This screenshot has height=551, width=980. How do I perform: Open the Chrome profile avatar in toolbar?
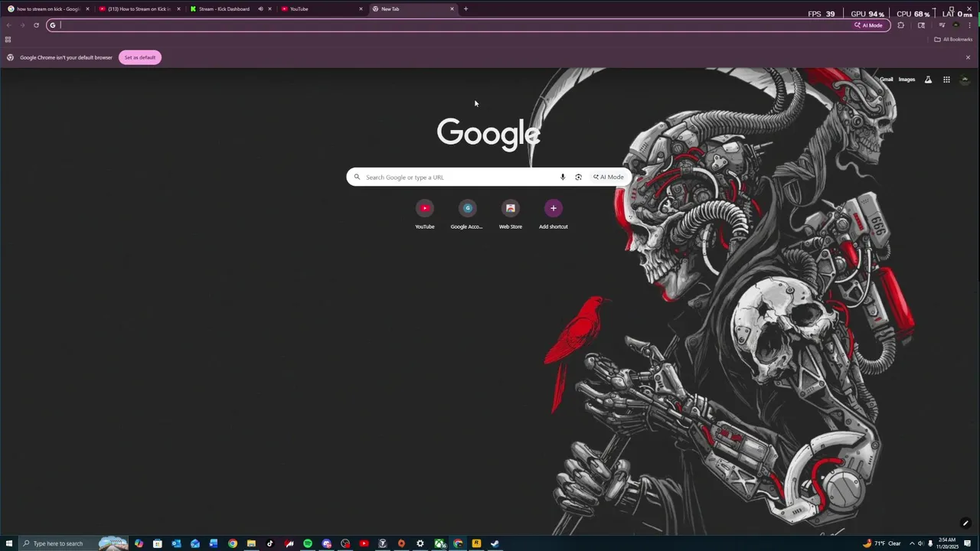(x=955, y=25)
